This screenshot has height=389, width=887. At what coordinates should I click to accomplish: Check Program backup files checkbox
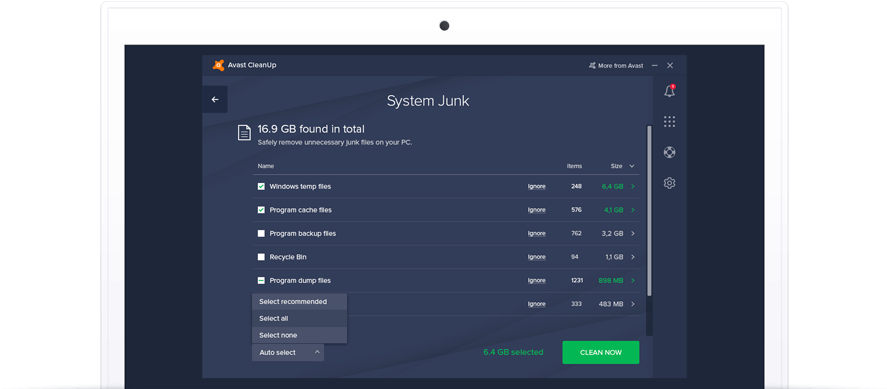(x=261, y=234)
